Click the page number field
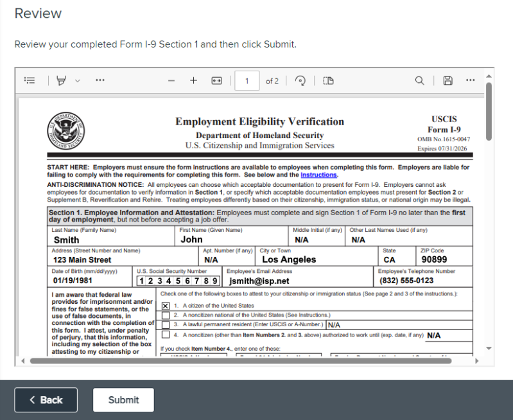Image resolution: width=513 pixels, height=420 pixels. coord(247,80)
